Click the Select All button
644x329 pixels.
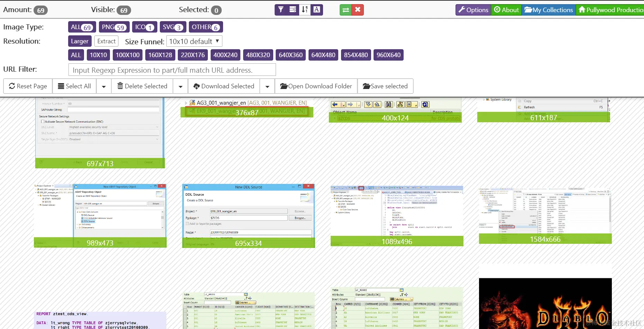tap(74, 86)
